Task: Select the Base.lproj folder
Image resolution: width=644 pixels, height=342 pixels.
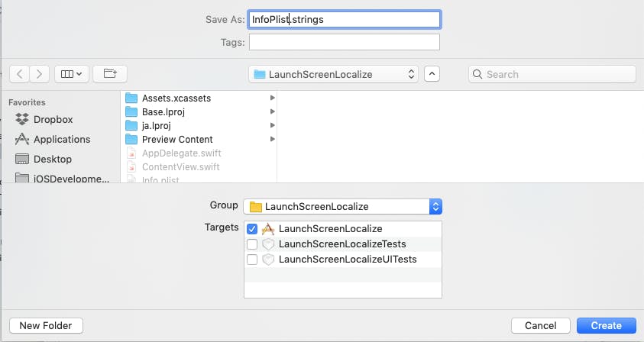Action: 200,111
